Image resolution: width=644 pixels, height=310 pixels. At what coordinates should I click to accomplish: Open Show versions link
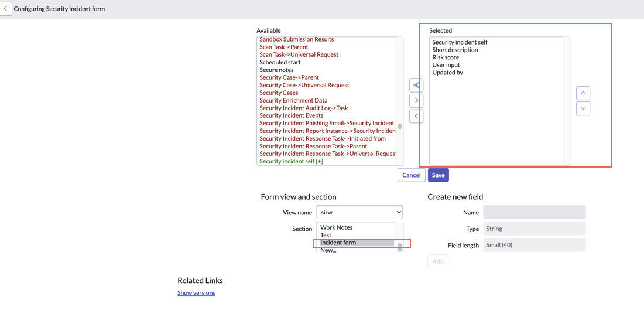[x=196, y=293]
